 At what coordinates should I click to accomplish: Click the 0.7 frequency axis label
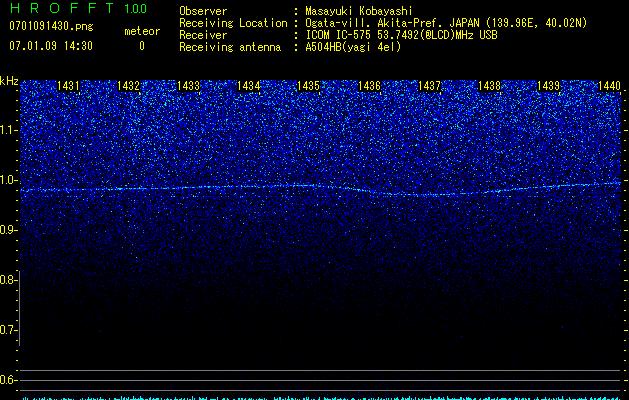(9, 330)
